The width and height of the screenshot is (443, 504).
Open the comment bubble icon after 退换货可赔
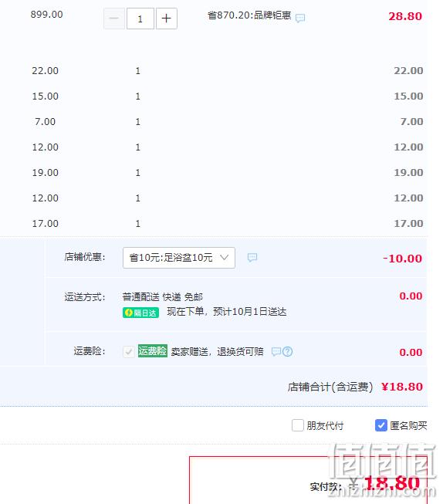coord(276,352)
